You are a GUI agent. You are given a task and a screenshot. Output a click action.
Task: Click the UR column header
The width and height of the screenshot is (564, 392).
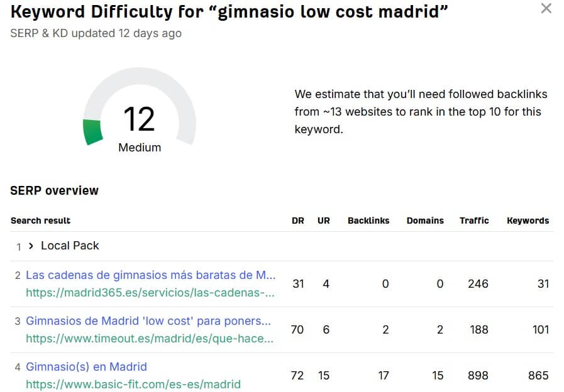[x=324, y=220]
